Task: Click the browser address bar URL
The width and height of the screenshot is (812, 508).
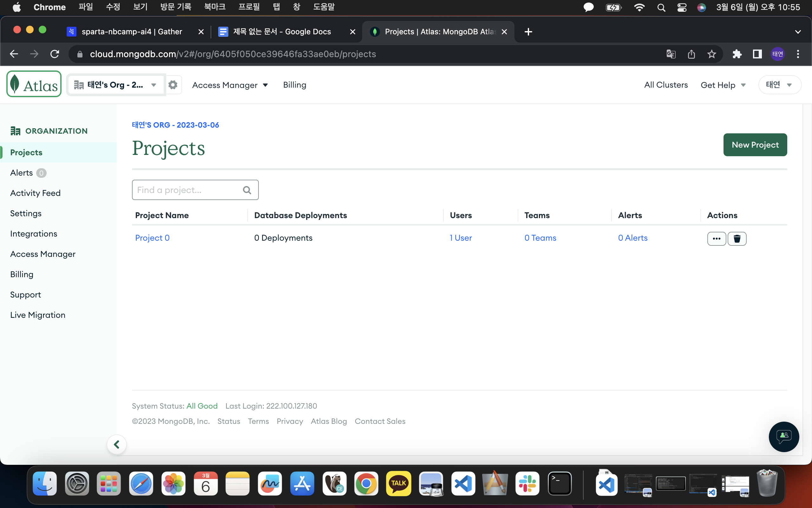Action: (x=233, y=54)
